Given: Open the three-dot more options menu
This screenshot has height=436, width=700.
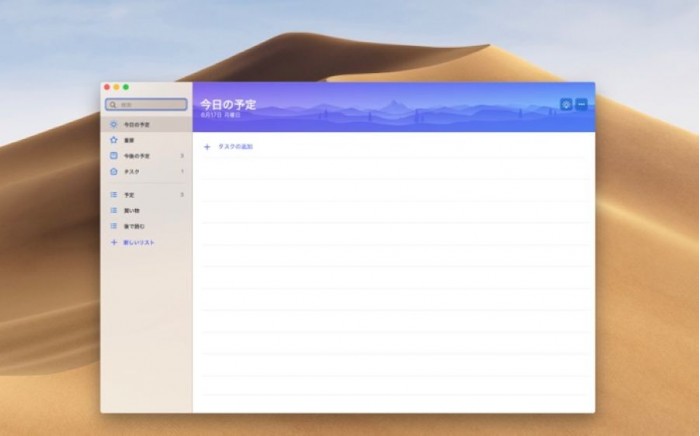Looking at the screenshot, I should [582, 104].
